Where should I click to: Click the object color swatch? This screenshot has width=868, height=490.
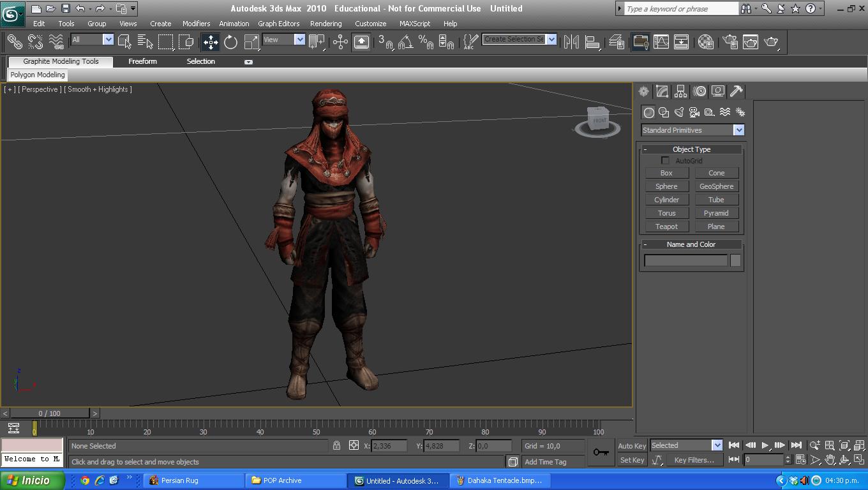coord(735,260)
